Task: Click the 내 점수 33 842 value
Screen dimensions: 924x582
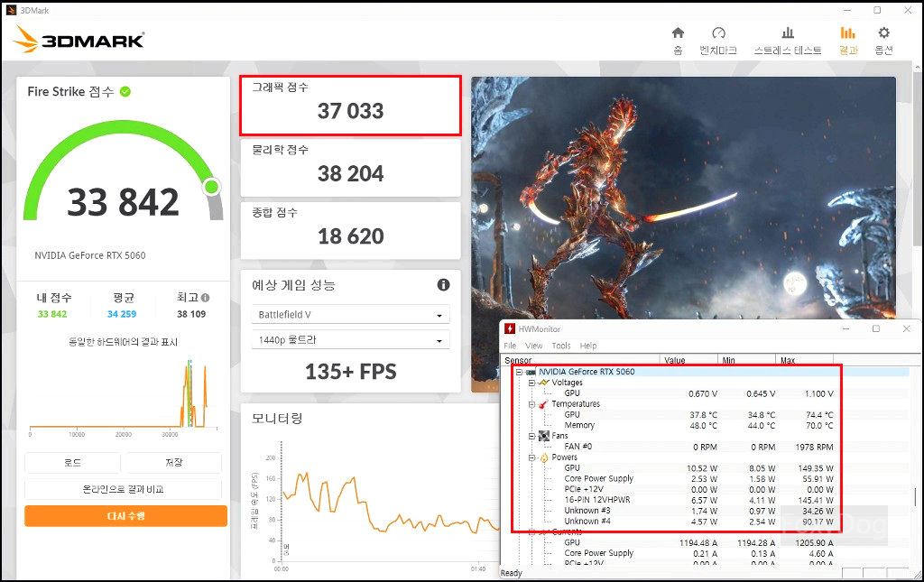Action: pos(52,314)
